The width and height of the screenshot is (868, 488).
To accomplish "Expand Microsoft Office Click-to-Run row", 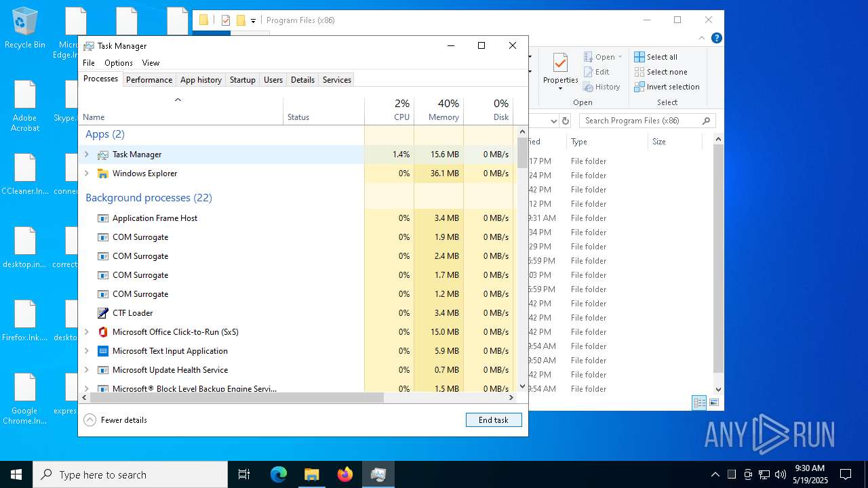I will 86,332.
